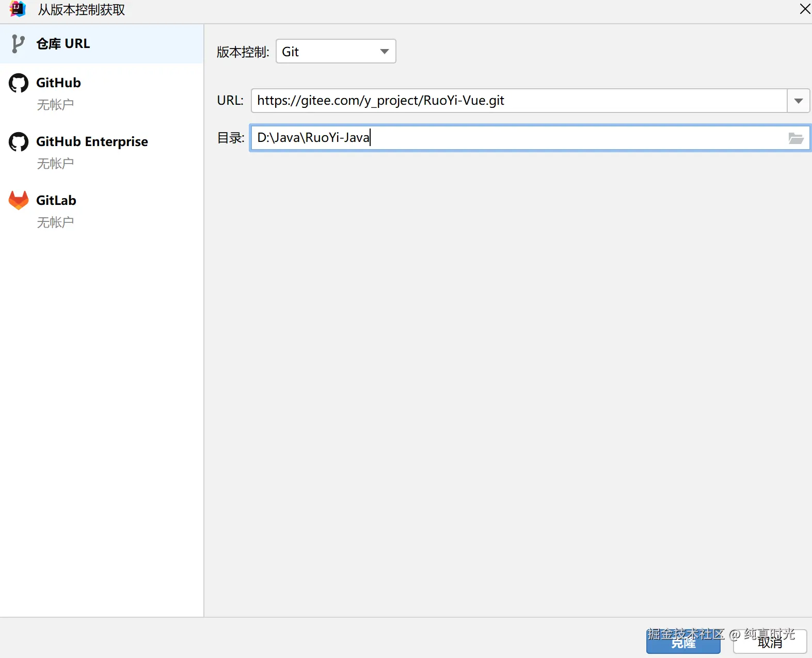Click the 目录 directory input field
This screenshot has width=812, height=658.
pyautogui.click(x=530, y=138)
